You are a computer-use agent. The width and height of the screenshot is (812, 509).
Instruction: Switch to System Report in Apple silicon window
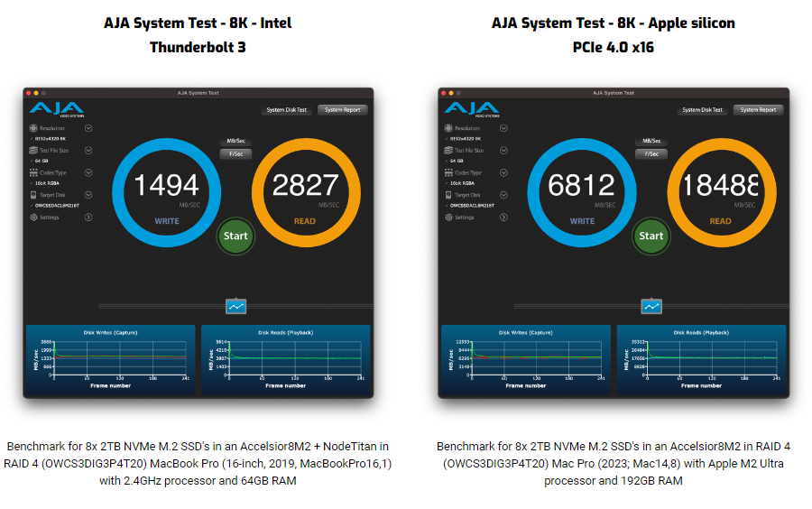(x=758, y=110)
